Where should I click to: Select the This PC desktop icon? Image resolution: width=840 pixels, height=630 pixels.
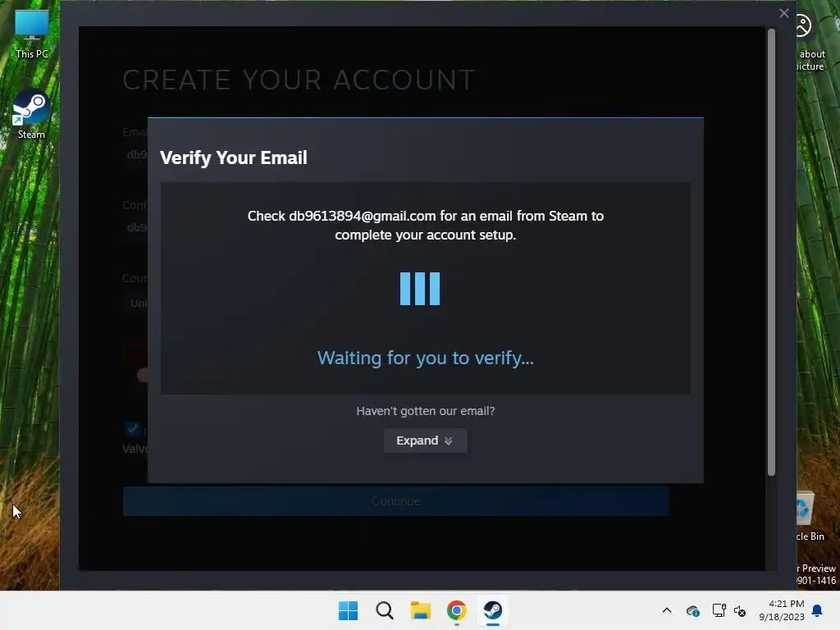(x=32, y=34)
